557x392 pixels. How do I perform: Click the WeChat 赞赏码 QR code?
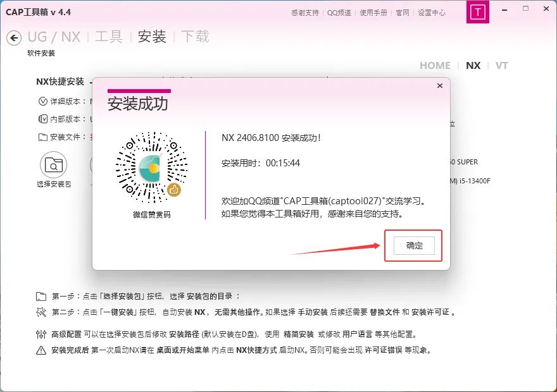152,168
